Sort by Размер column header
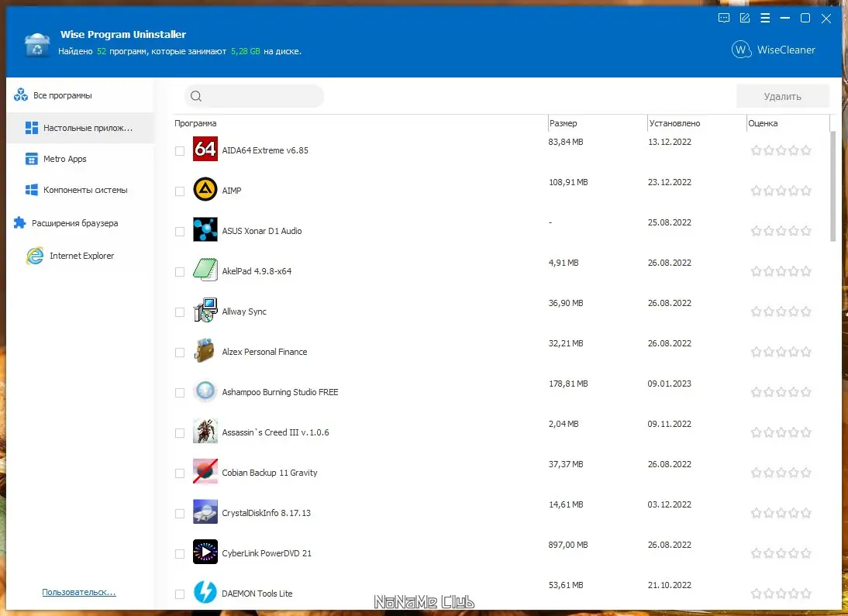 (x=597, y=123)
